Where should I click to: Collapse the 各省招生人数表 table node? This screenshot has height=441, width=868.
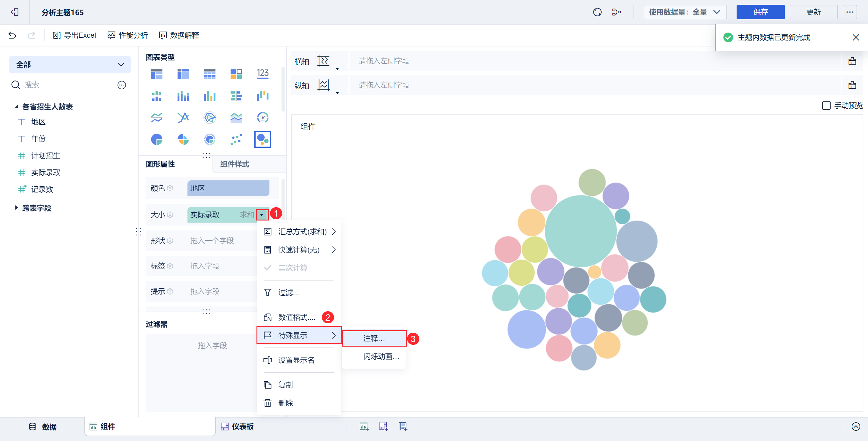[x=17, y=106]
